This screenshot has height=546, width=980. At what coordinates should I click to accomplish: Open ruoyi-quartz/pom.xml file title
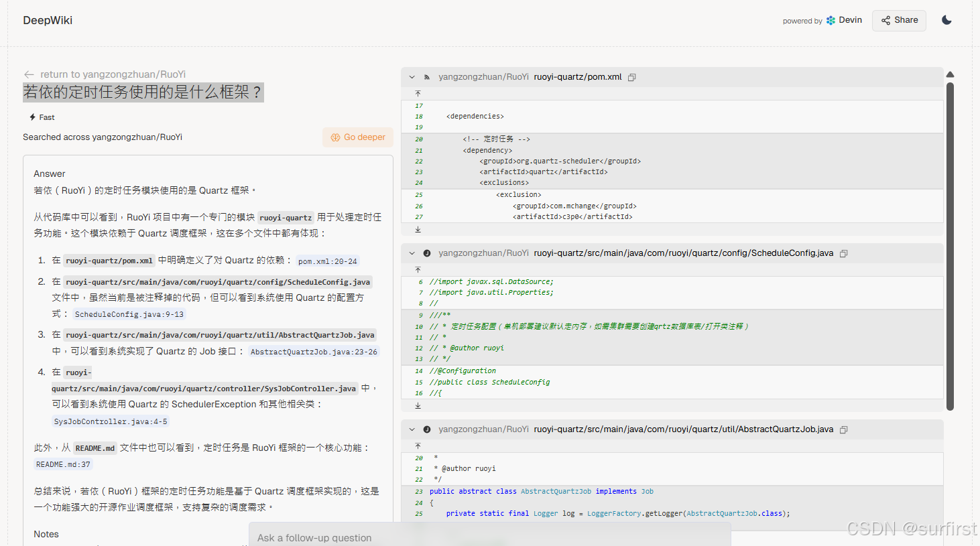pos(578,77)
